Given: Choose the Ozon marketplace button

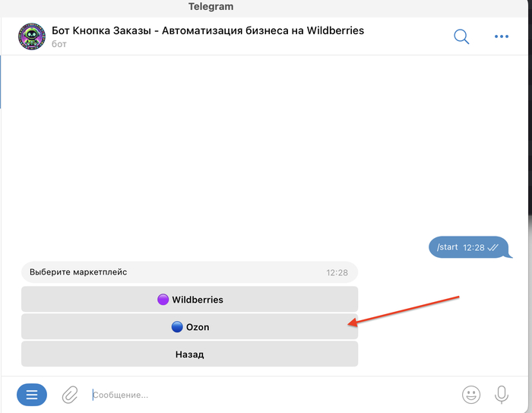Looking at the screenshot, I should (190, 327).
